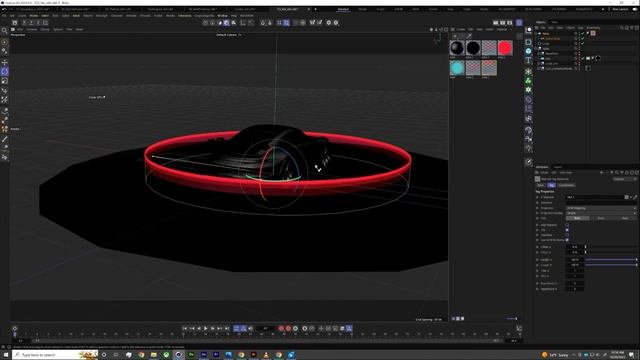Open the Projection UVW Mapping dropdown

(x=601, y=208)
